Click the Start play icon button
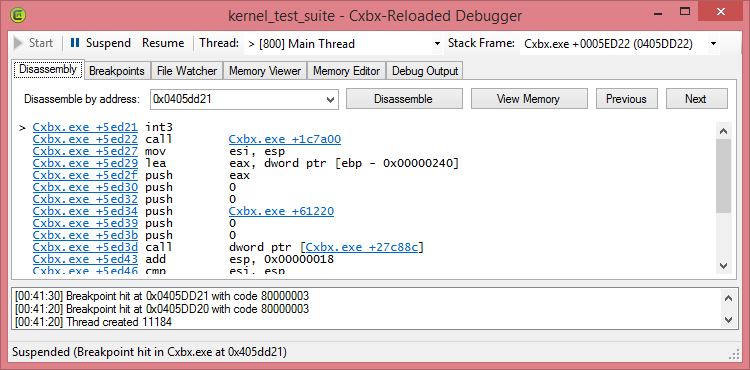 point(33,43)
